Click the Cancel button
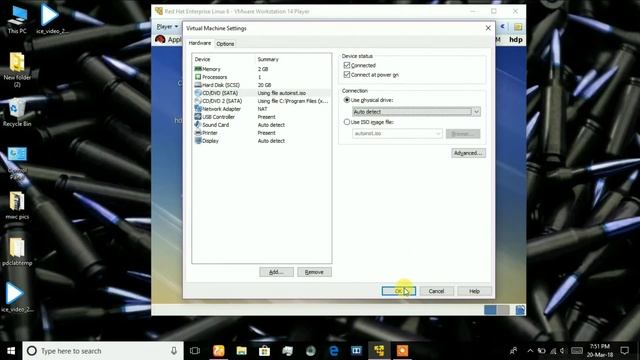 (436, 291)
